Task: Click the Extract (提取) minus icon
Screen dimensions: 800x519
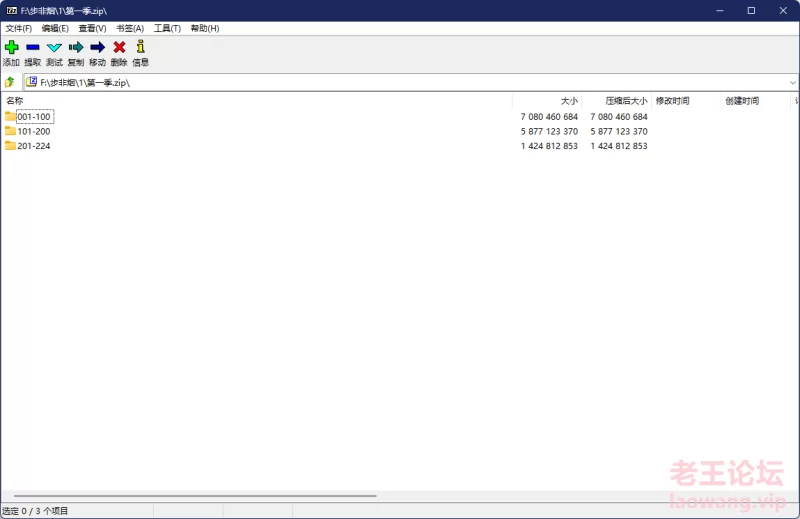Action: click(x=33, y=47)
